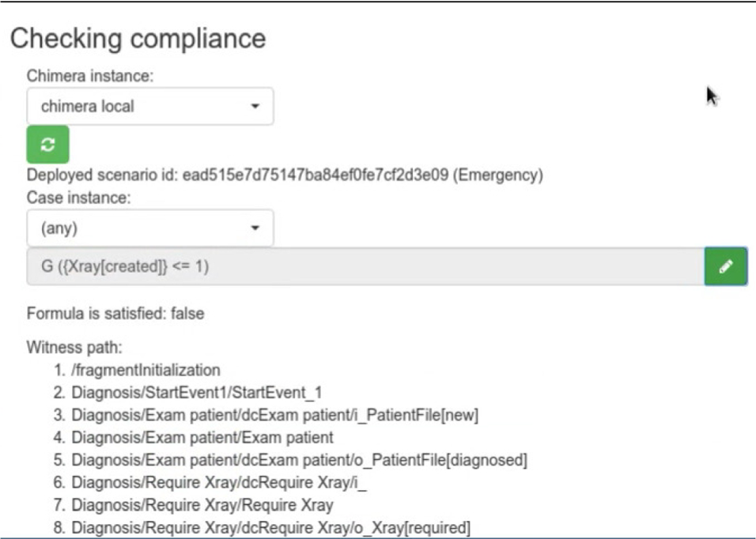Click the witness step ending 'dcRequire Xray/i_'
756x539 pixels.
pos(219,483)
